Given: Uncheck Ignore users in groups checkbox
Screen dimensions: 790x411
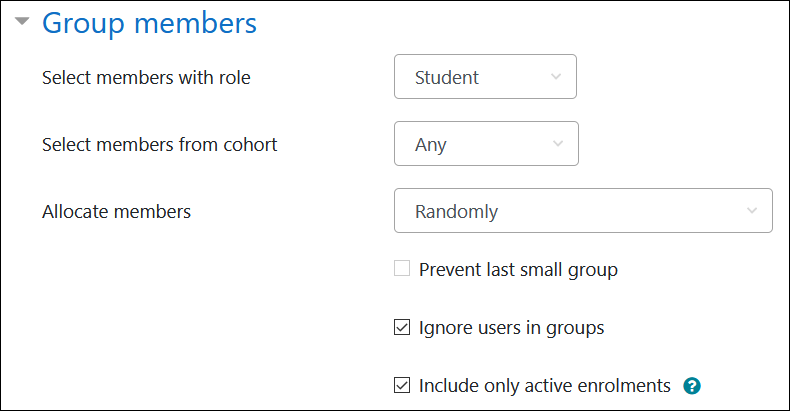Looking at the screenshot, I should pos(402,327).
